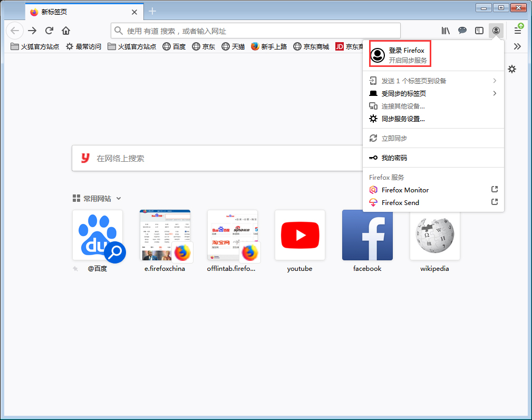This screenshot has height=420, width=532.
Task: Click the forward navigation arrow
Action: [32, 31]
